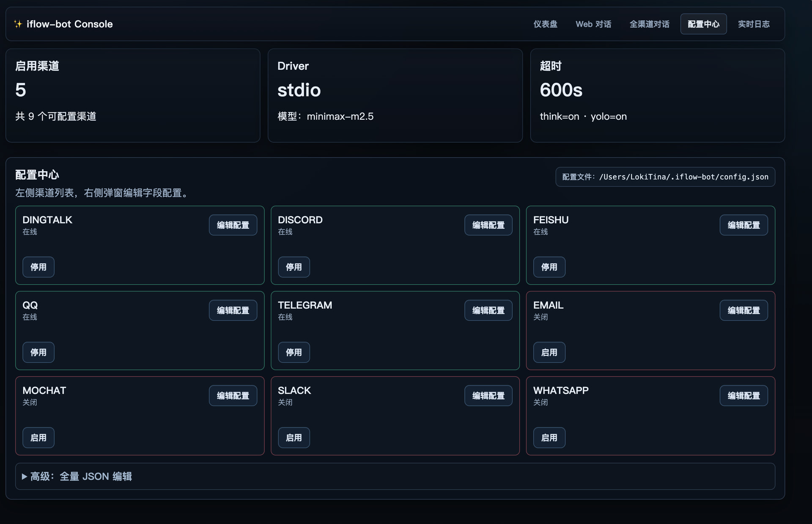
Task: Open the 全渠道对话 tab
Action: [x=649, y=24]
